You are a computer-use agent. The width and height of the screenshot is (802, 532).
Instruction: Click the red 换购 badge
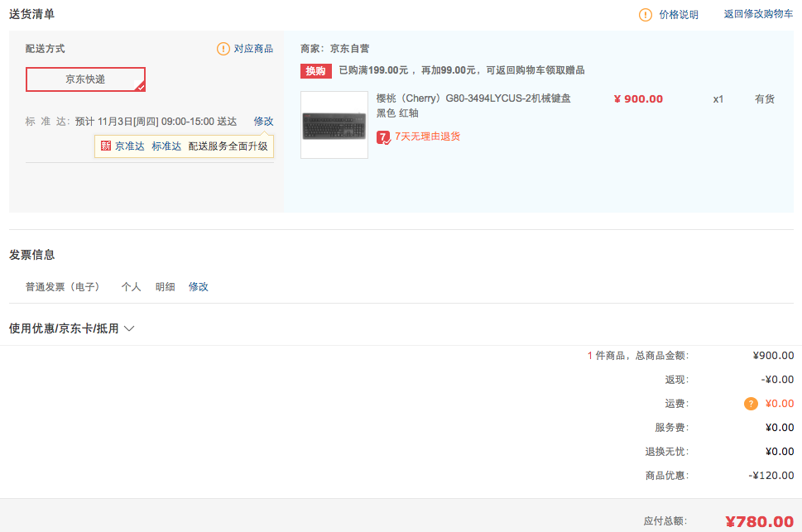tap(315, 71)
